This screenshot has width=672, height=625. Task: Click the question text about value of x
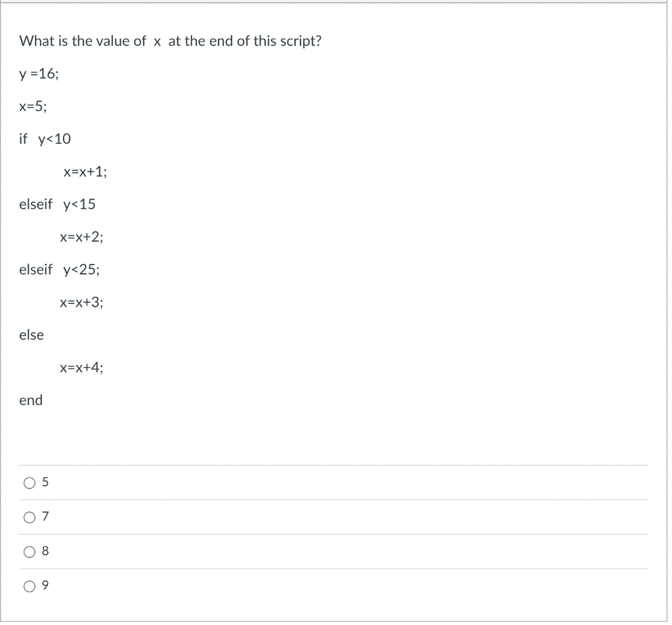[x=171, y=41]
